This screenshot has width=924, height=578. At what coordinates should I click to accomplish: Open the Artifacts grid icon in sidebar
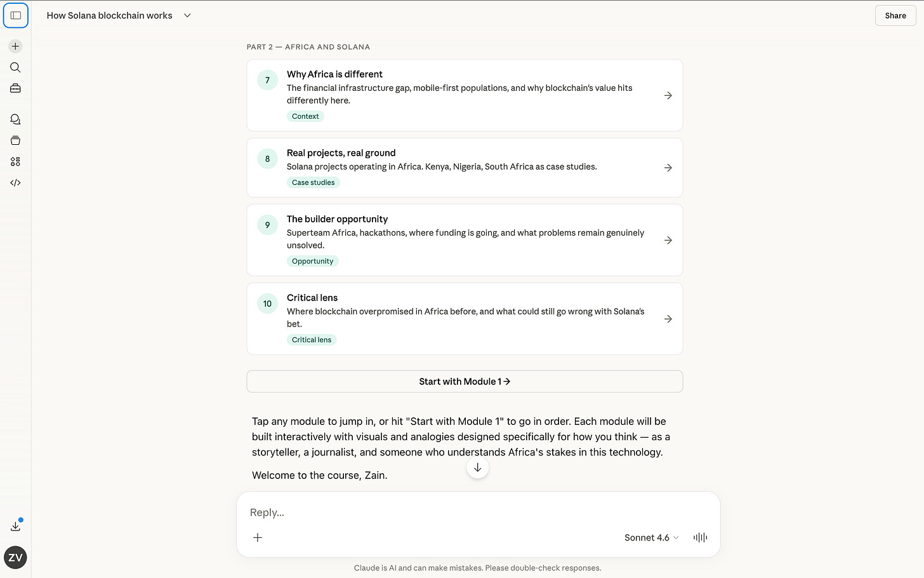pos(16,161)
